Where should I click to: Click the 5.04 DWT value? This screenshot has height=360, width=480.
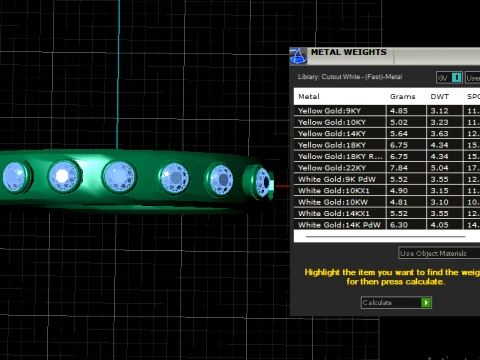[439, 168]
